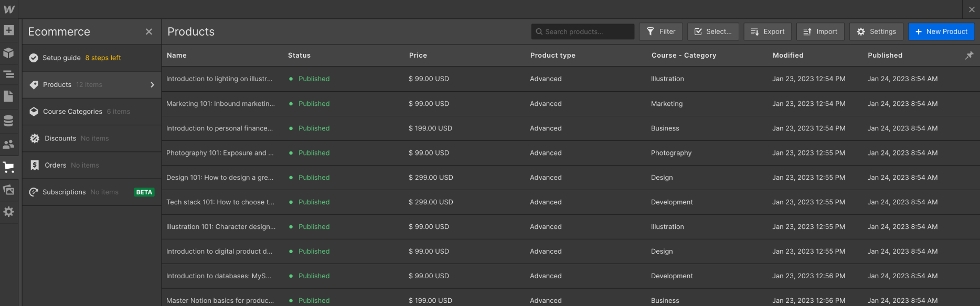Close the Ecommerce panel
The height and width of the screenshot is (306, 980).
[149, 32]
